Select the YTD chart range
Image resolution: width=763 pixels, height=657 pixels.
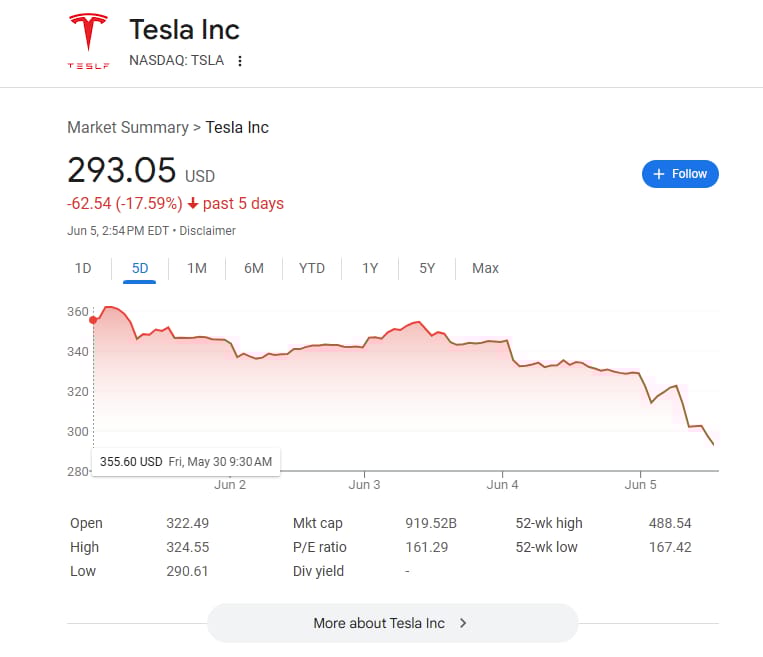(311, 268)
